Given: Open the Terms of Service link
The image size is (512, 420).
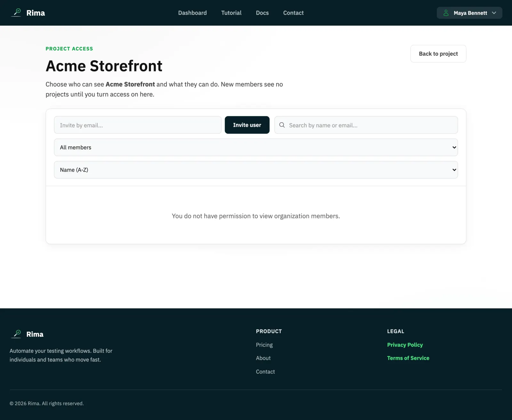Looking at the screenshot, I should point(408,358).
